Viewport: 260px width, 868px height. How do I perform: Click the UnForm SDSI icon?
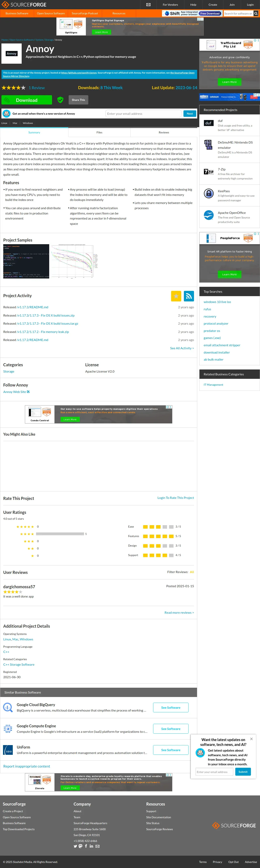coord(8,750)
